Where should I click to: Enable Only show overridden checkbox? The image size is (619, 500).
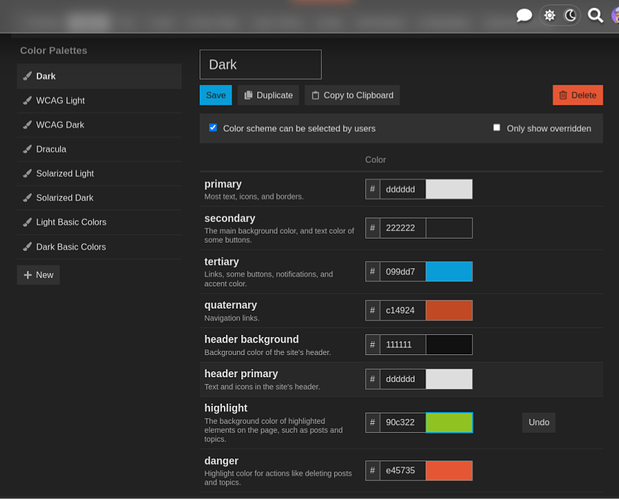coord(497,127)
